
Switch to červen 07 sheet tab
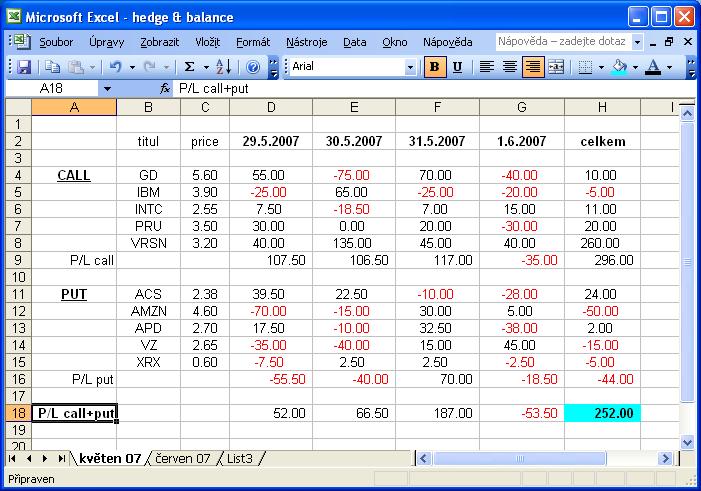pyautogui.click(x=182, y=458)
